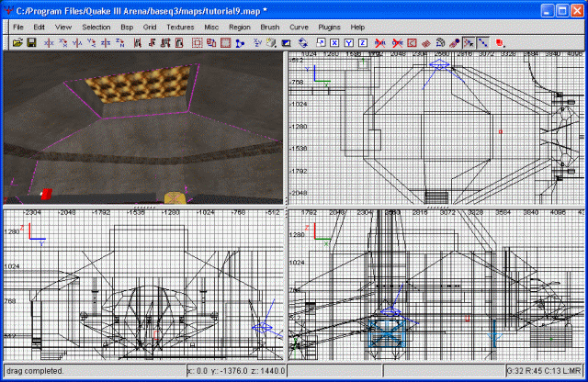Image resolution: width=588 pixels, height=382 pixels.
Task: Toggle Don't Select Models icon
Action: point(379,43)
